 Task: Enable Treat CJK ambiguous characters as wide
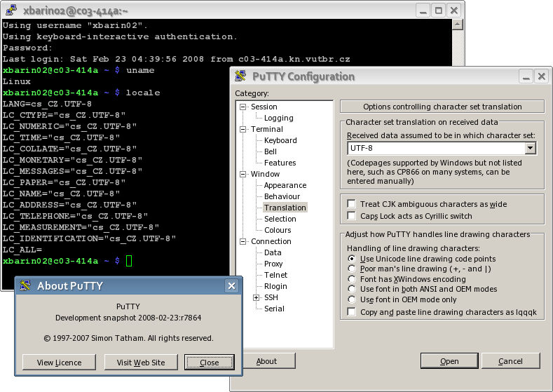[x=351, y=204]
